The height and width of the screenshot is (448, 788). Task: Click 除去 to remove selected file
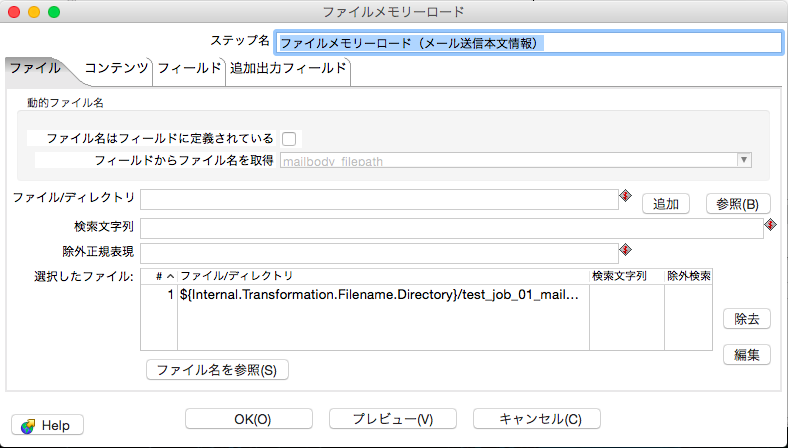click(747, 319)
